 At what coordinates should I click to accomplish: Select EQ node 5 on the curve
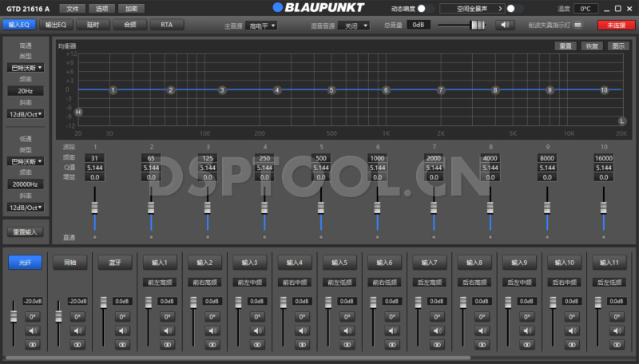[331, 89]
